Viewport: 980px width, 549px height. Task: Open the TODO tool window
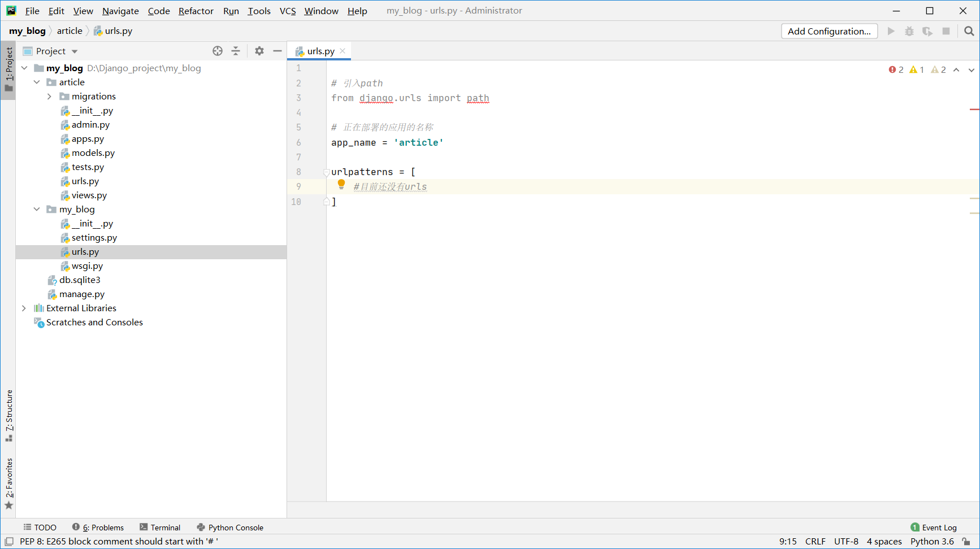[x=40, y=527]
